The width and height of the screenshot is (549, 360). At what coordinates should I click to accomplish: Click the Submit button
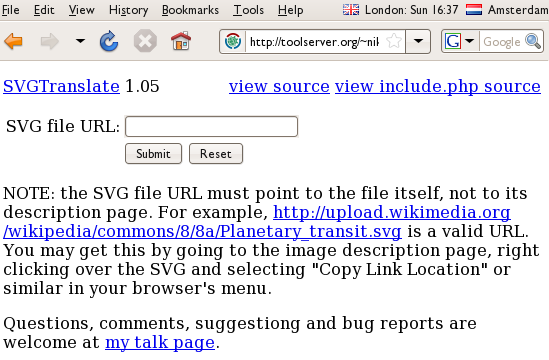tap(153, 153)
